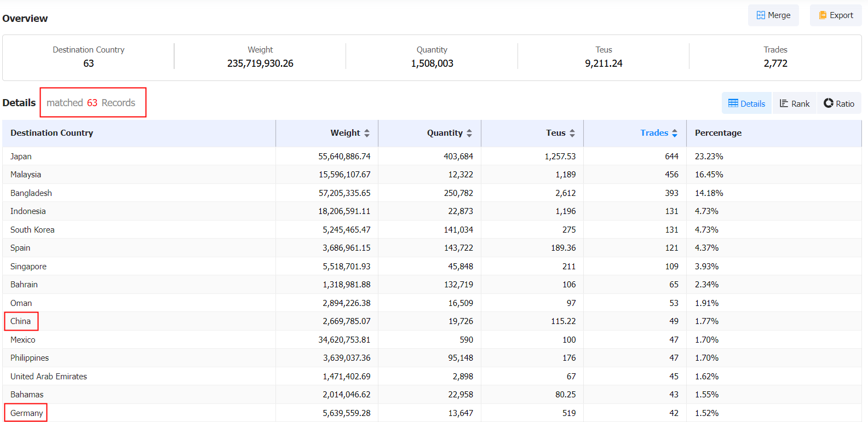Sort by Quantity using sort arrows
The height and width of the screenshot is (422, 868).
pos(469,133)
